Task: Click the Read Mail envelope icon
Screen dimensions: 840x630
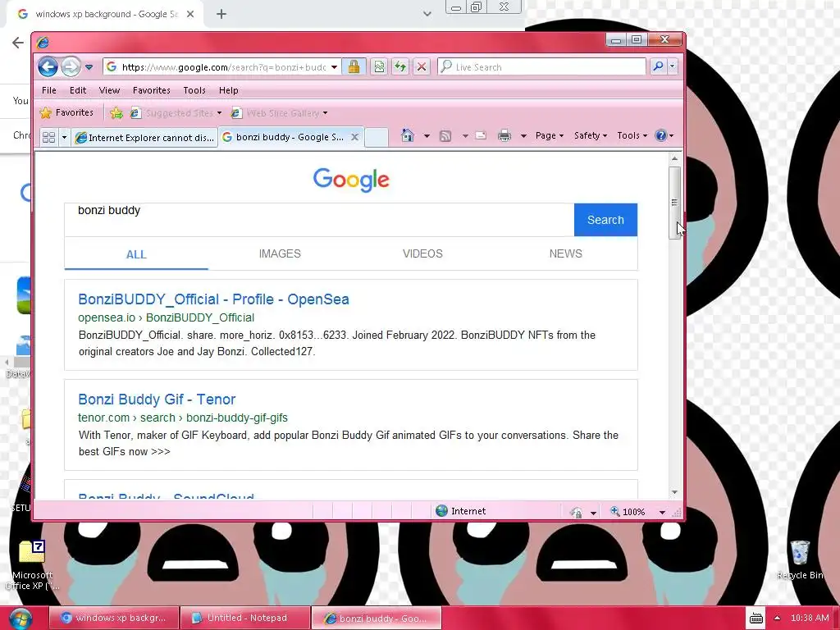Action: coord(481,135)
